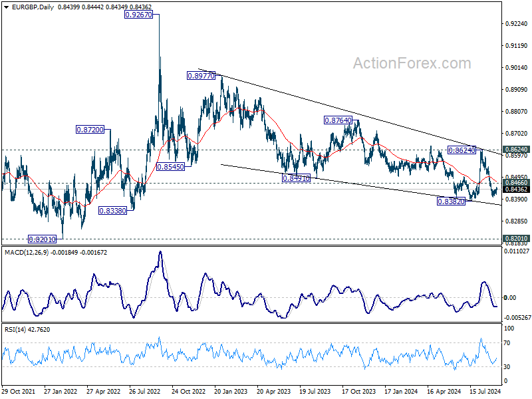
Task: Click the 16 Apr 2024 date label
Action: pos(444,391)
